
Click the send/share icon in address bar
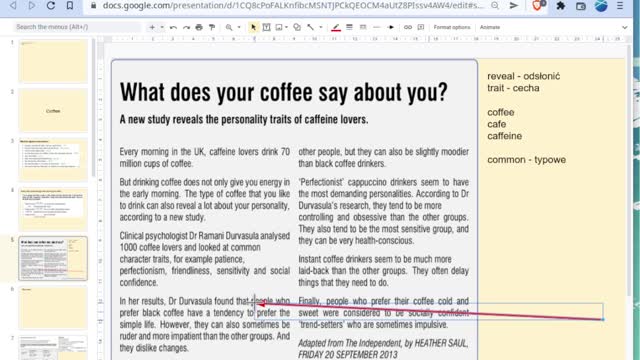coord(513,6)
